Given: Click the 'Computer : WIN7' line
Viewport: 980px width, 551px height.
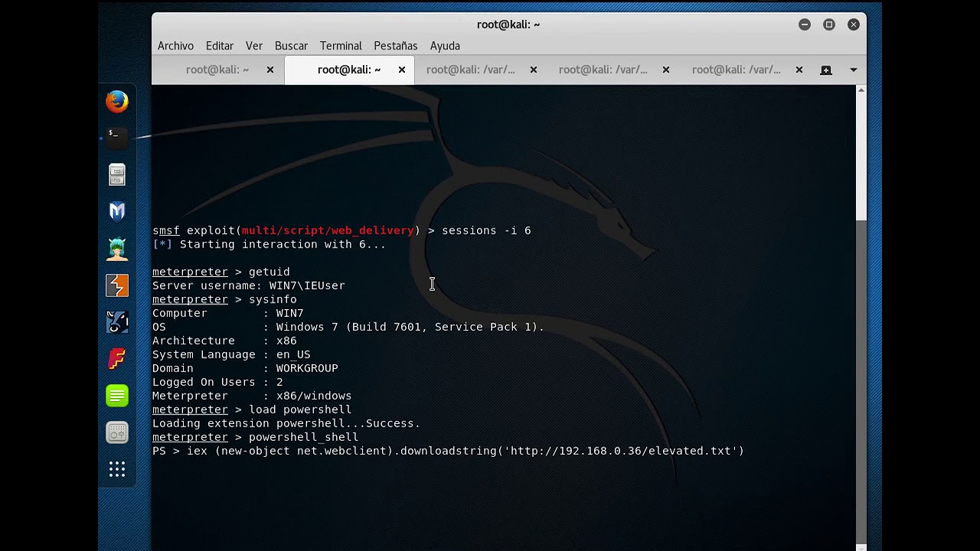Looking at the screenshot, I should pos(228,313).
